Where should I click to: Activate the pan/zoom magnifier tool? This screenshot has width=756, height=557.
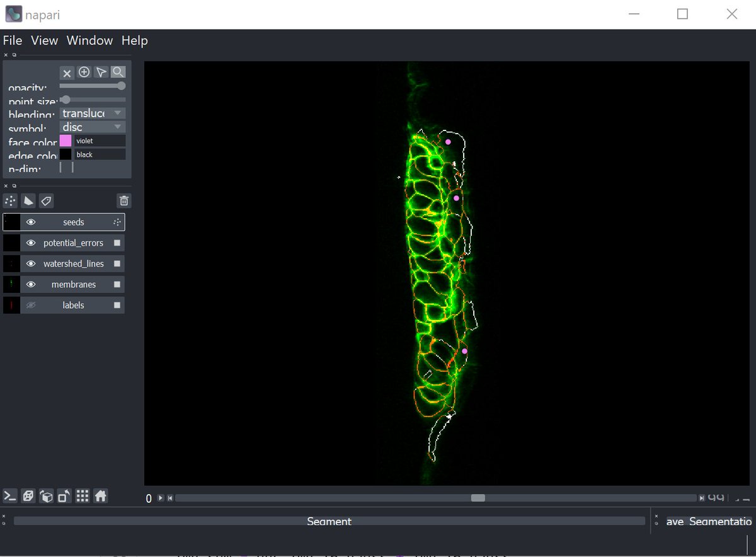tap(118, 72)
